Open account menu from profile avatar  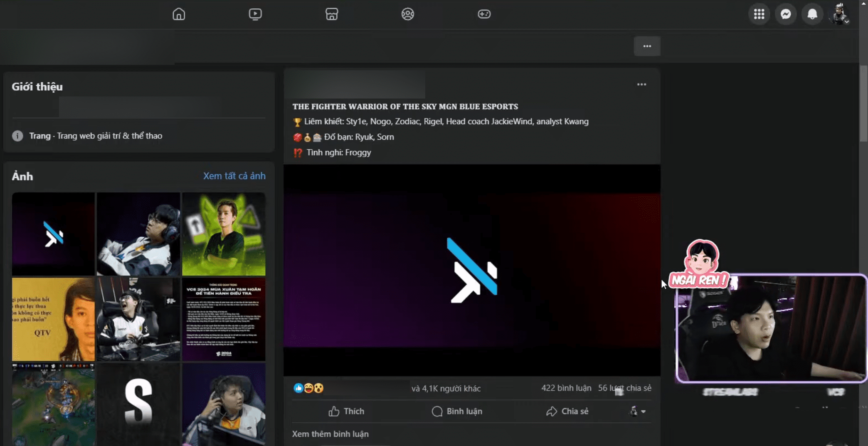839,14
